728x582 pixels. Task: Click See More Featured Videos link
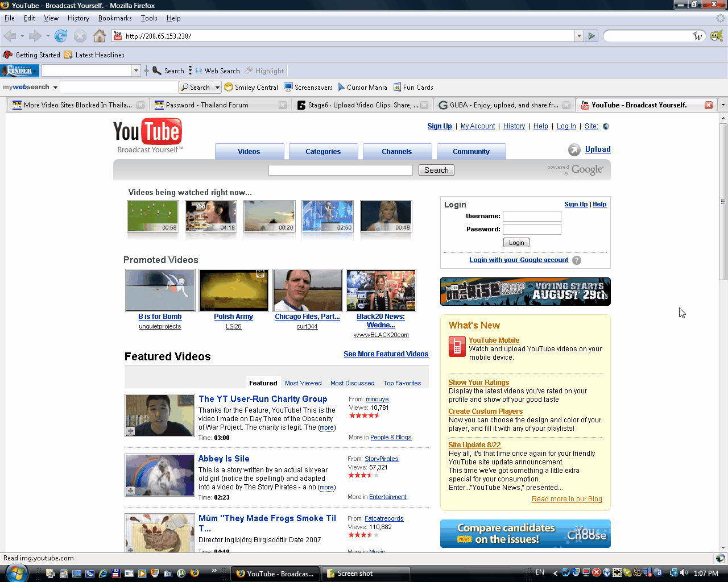point(386,354)
